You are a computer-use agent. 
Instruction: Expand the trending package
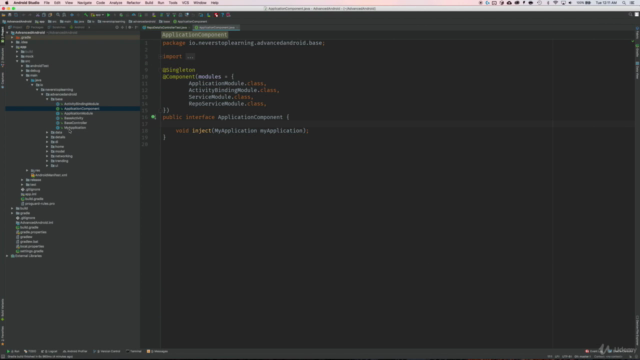pos(47,161)
